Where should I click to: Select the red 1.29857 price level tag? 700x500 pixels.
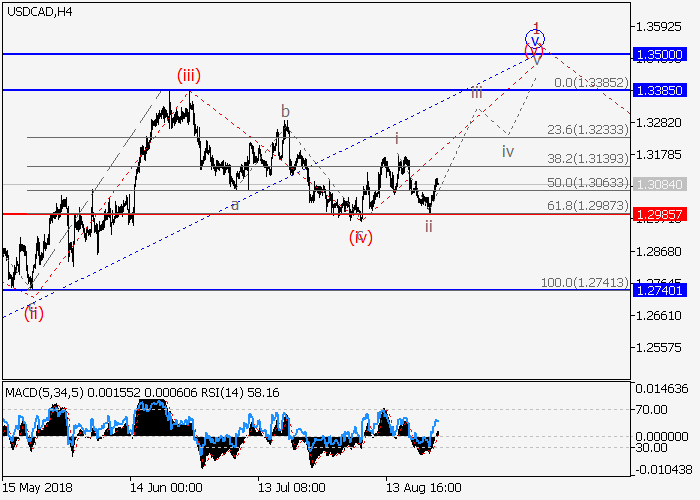[661, 214]
